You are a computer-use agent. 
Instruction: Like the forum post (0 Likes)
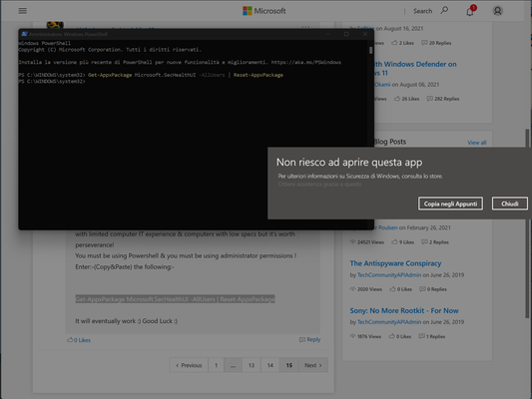79,340
